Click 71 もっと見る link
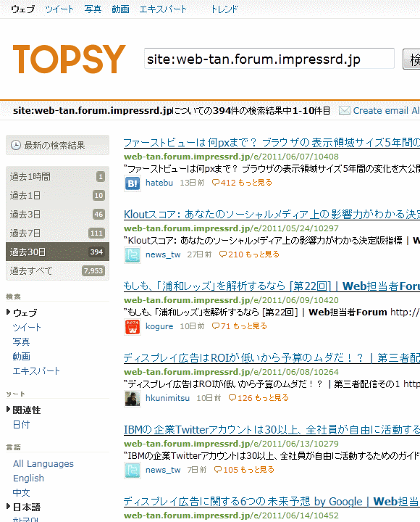This screenshot has height=522, width=420. (x=244, y=326)
